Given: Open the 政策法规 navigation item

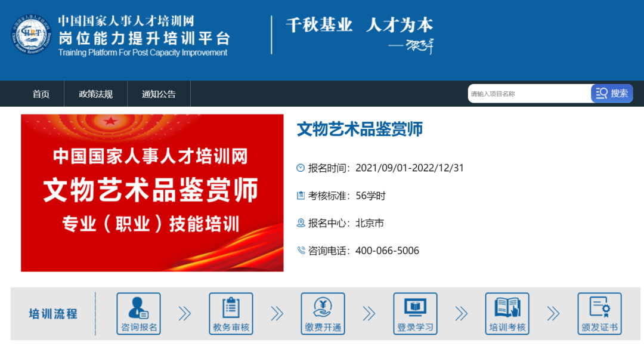Looking at the screenshot, I should (x=95, y=94).
